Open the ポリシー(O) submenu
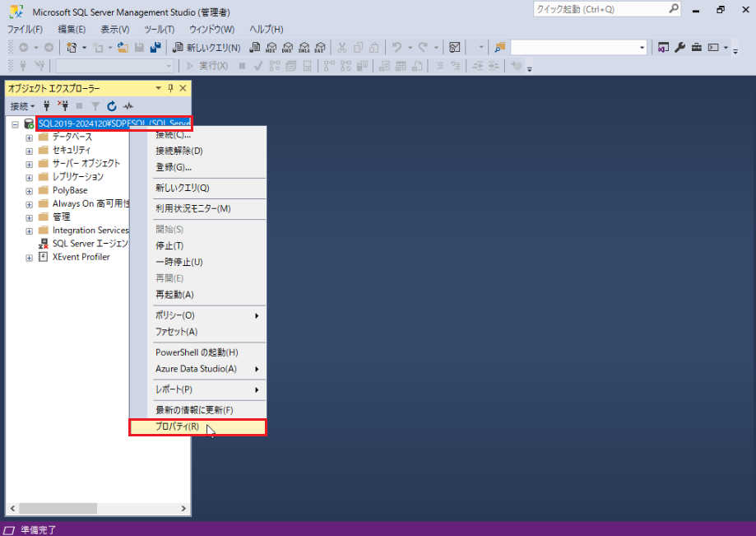756x536 pixels. pos(197,315)
